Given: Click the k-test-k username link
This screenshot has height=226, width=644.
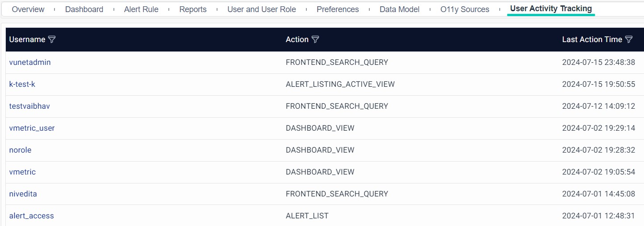Looking at the screenshot, I should [22, 84].
